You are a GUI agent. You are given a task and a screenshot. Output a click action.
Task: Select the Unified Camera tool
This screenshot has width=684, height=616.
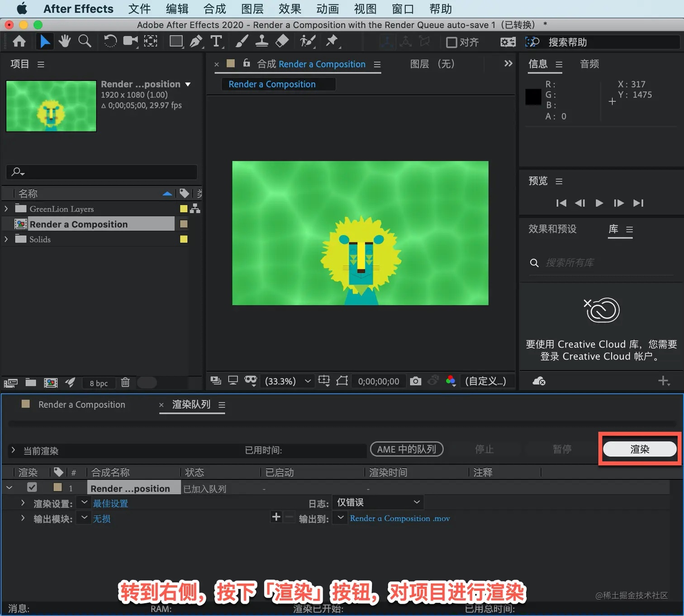[x=131, y=42]
